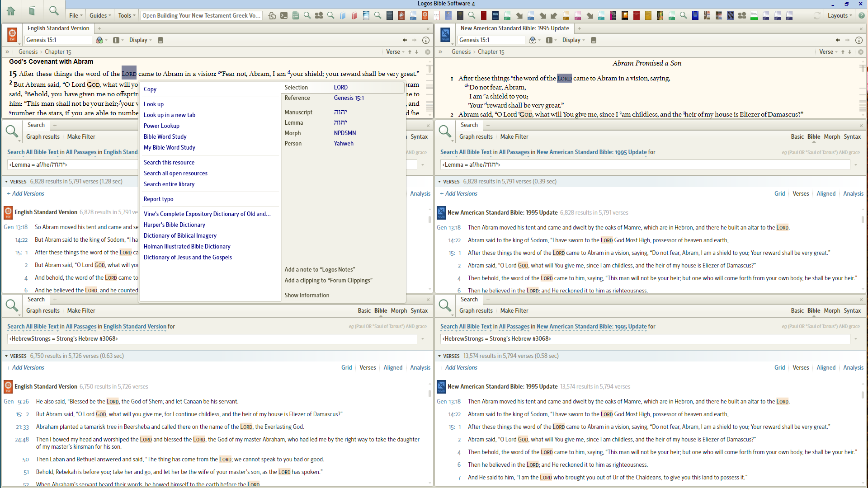The width and height of the screenshot is (868, 488).
Task: Open resource information in NASB panel
Action: tap(859, 40)
